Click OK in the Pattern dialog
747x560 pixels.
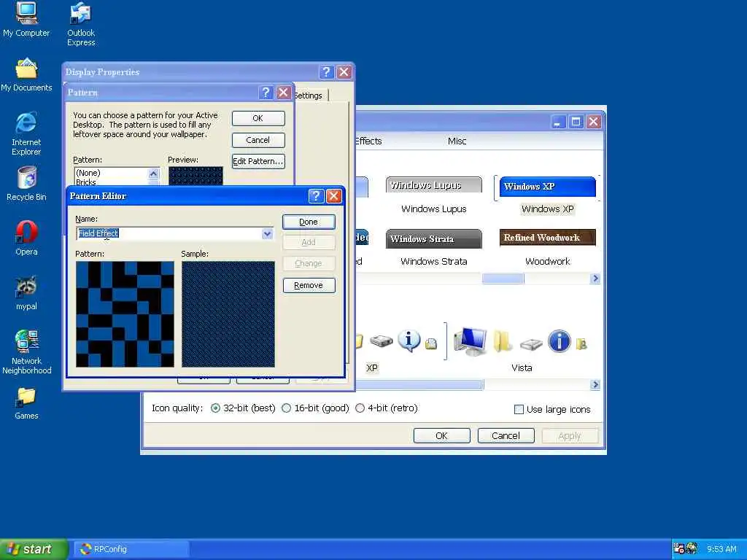tap(258, 118)
